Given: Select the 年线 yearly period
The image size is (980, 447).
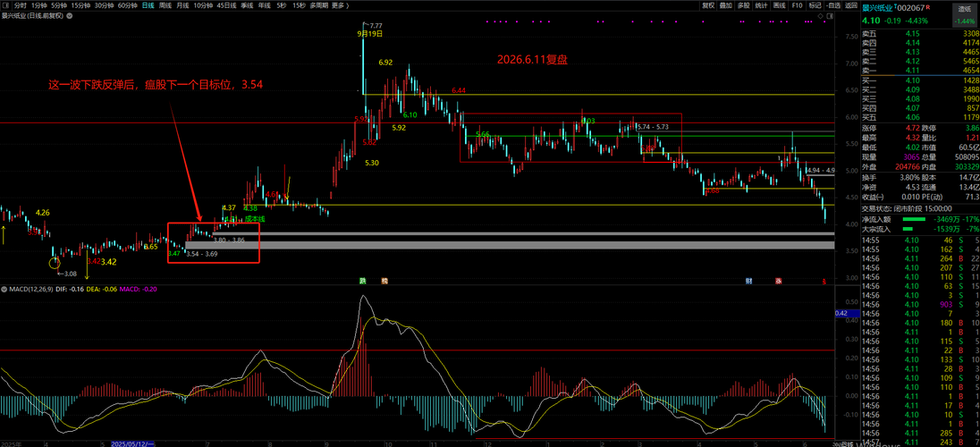Looking at the screenshot, I should [x=264, y=5].
